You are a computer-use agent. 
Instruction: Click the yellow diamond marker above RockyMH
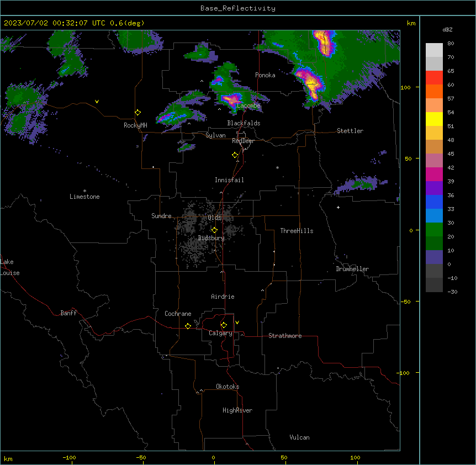[x=137, y=113]
